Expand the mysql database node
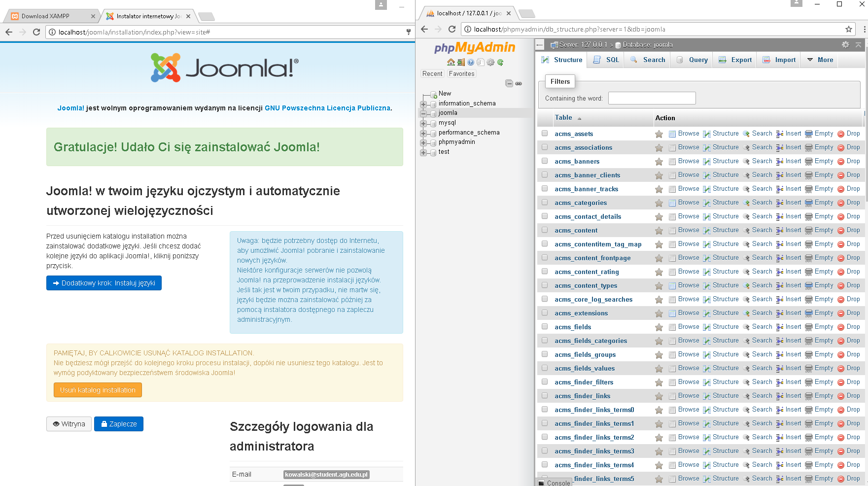The width and height of the screenshot is (868, 486). coord(423,123)
